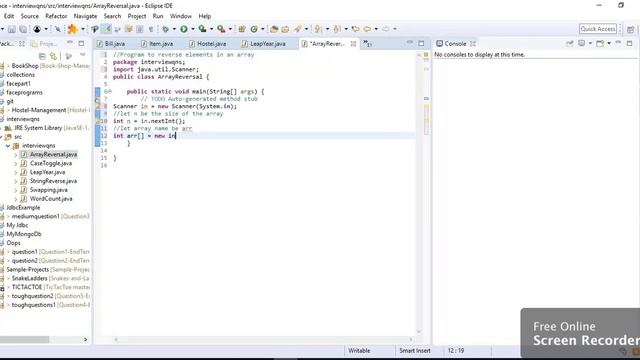Select Swapping.java in the tree
The image size is (640, 360).
pos(49,190)
